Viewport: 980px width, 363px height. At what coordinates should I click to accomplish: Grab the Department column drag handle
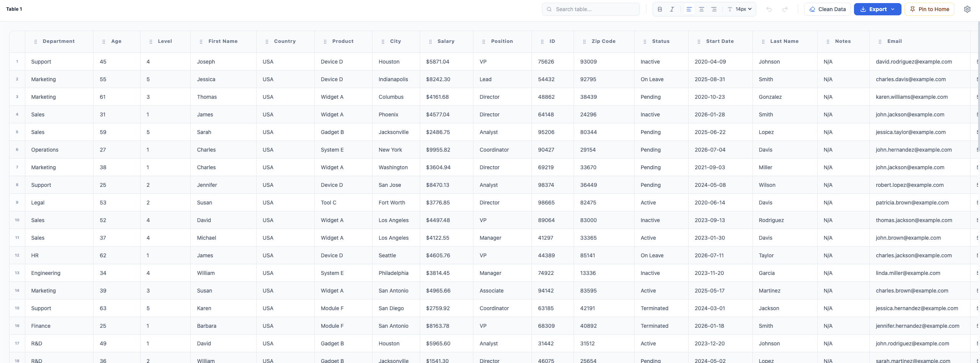pos(36,42)
